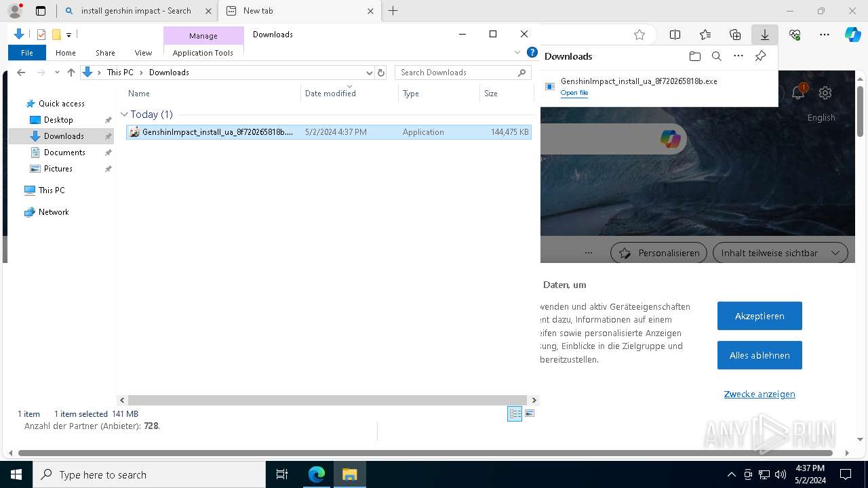Select GenshinImpact_install file row
This screenshot has height=488, width=868.
pyautogui.click(x=329, y=132)
